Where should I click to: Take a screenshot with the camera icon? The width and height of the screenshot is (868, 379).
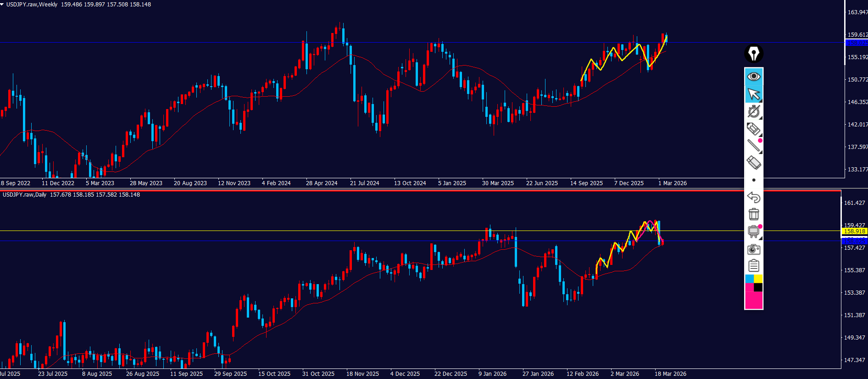pyautogui.click(x=753, y=249)
